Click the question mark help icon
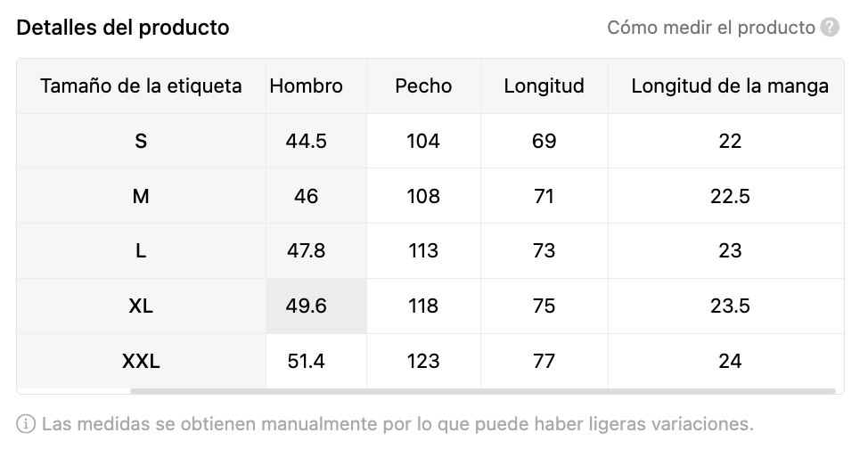The height and width of the screenshot is (449, 868). (831, 28)
